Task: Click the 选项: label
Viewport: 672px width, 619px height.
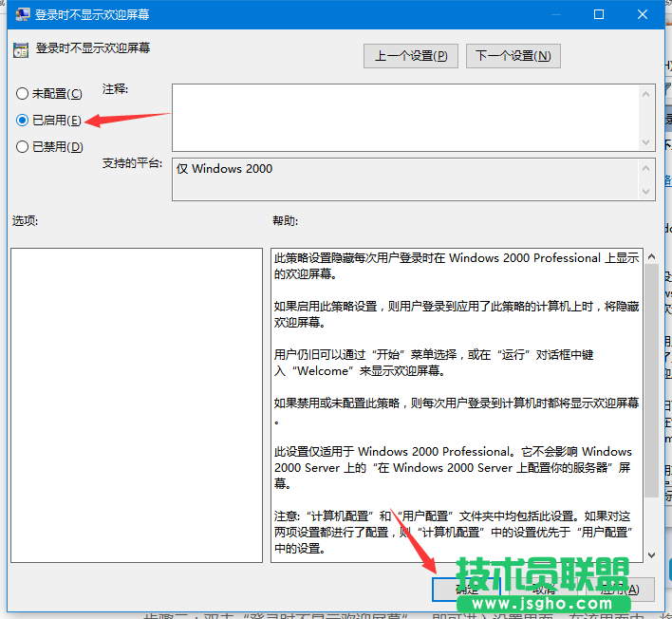Action: [x=25, y=221]
